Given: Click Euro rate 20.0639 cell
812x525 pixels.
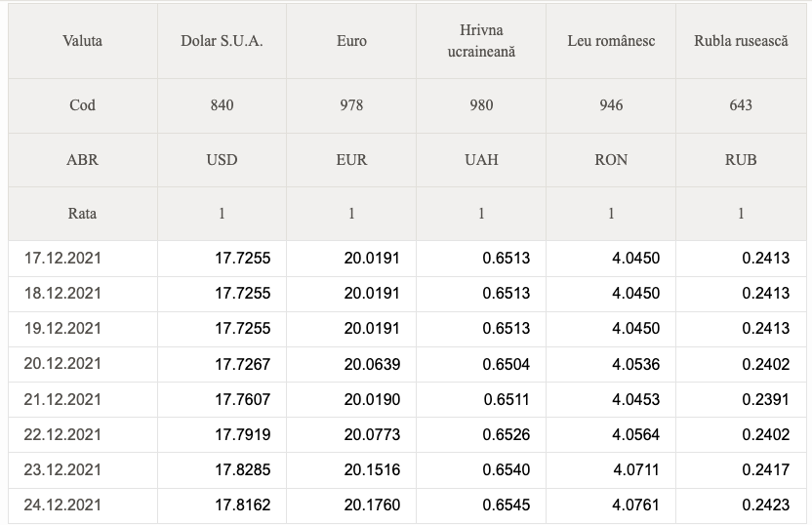Looking at the screenshot, I should [372, 364].
